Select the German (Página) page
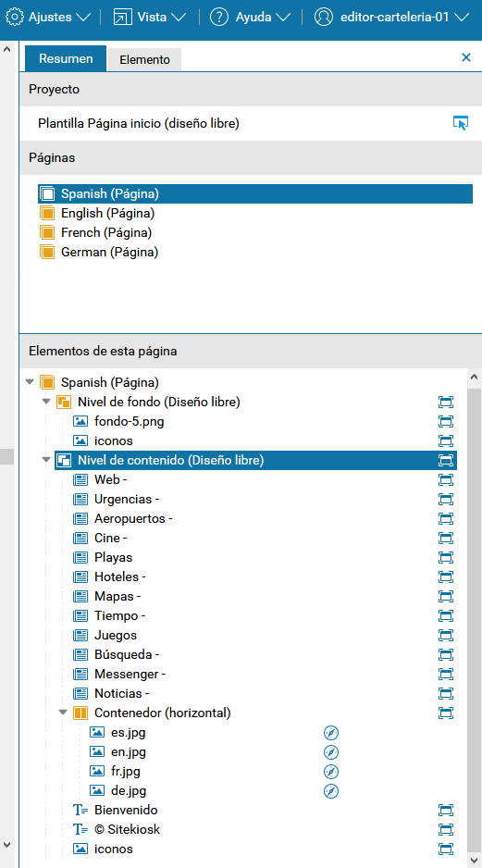Image resolution: width=482 pixels, height=868 pixels. click(x=99, y=253)
